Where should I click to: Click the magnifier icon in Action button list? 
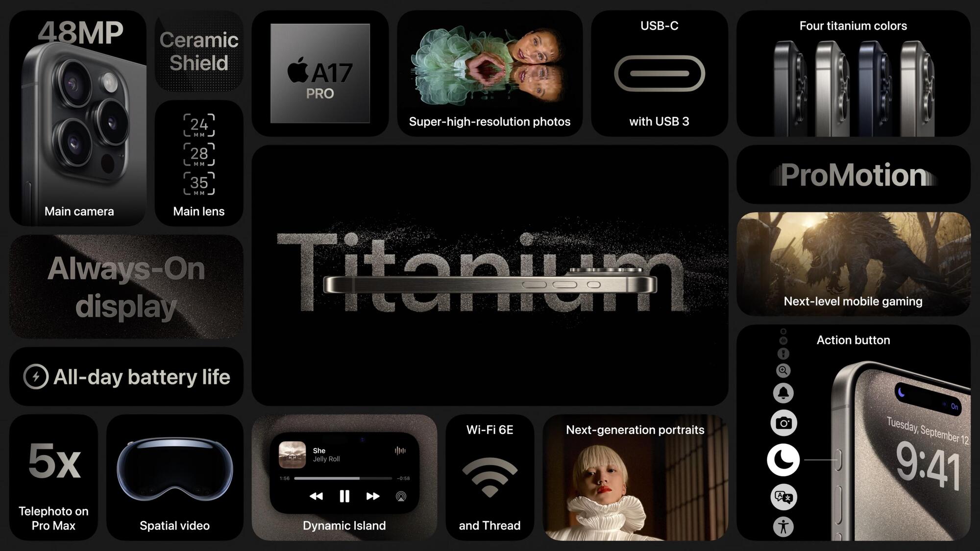pyautogui.click(x=783, y=369)
